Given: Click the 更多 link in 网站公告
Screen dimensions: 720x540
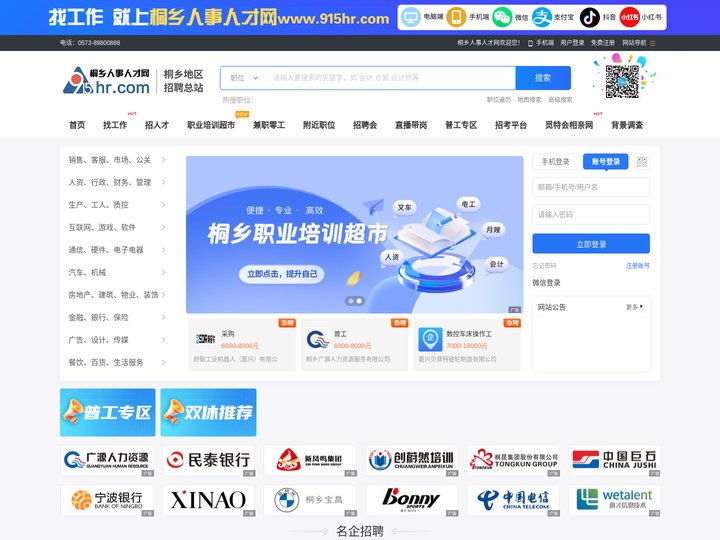Looking at the screenshot, I should point(634,307).
